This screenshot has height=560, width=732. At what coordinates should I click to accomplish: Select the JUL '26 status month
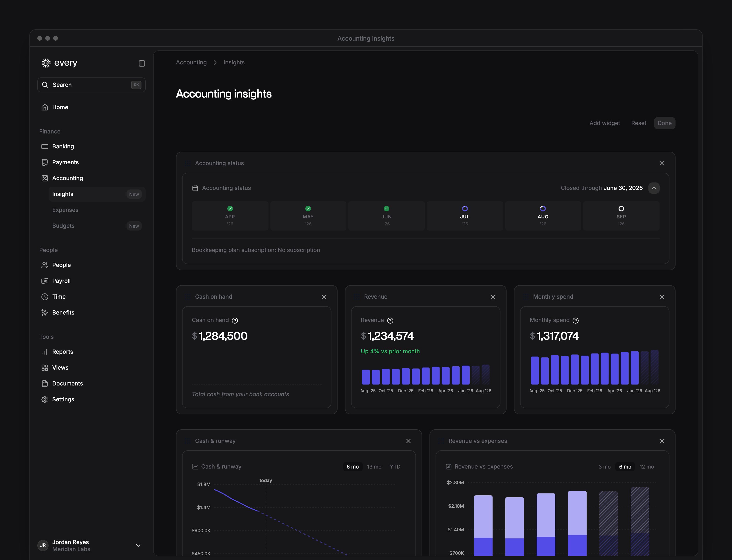pyautogui.click(x=465, y=216)
